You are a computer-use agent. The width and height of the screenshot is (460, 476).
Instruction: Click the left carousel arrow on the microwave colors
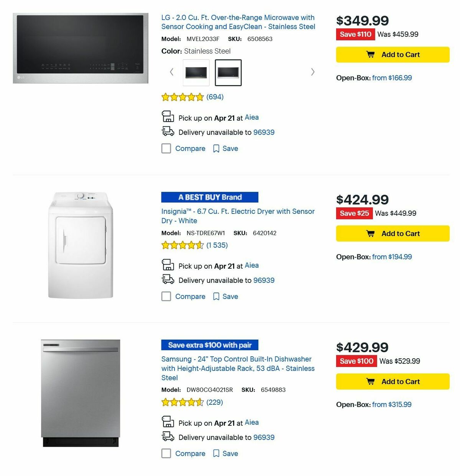[171, 72]
